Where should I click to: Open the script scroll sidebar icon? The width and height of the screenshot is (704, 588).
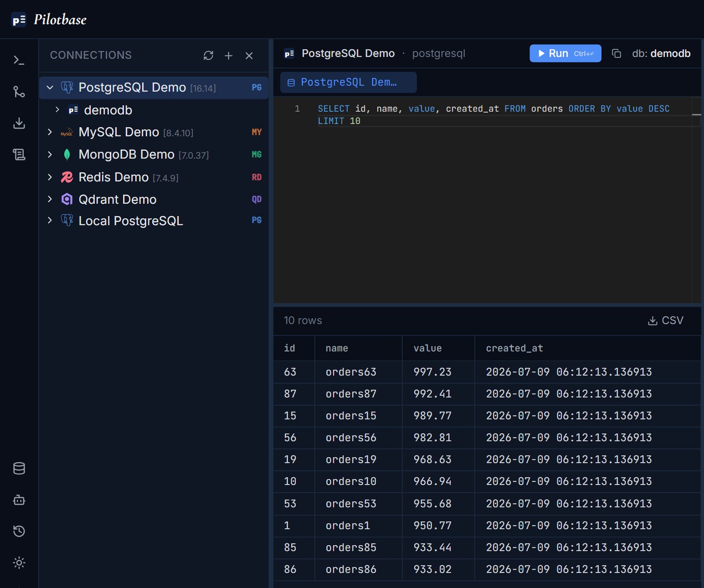[19, 154]
